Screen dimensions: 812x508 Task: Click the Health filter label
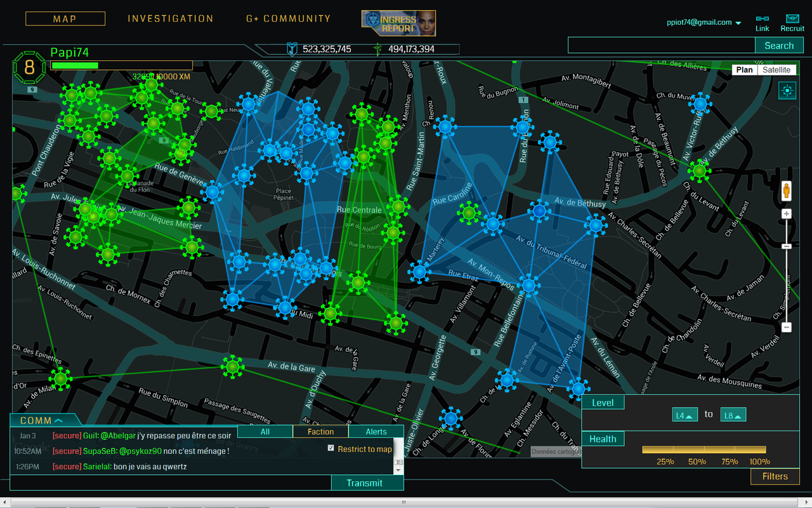603,439
